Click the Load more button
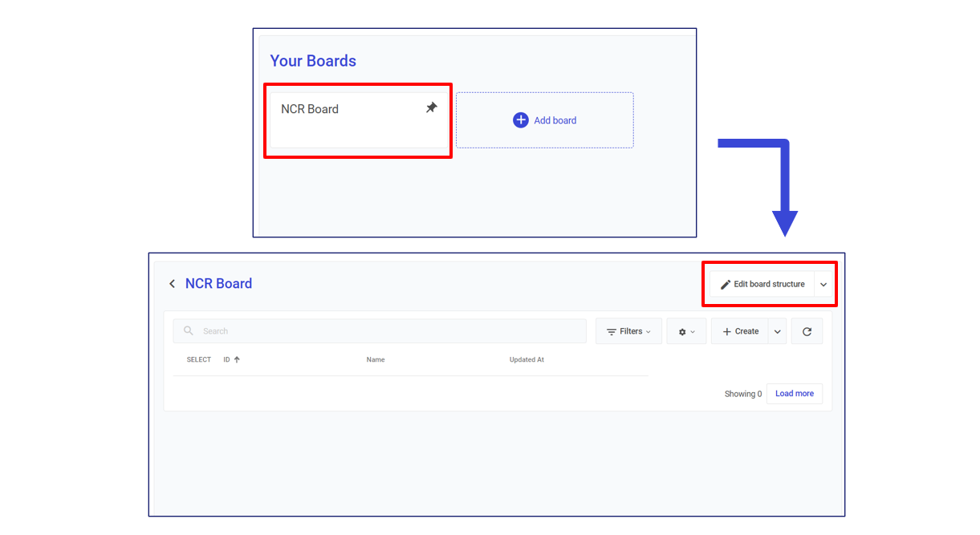 [x=794, y=394]
